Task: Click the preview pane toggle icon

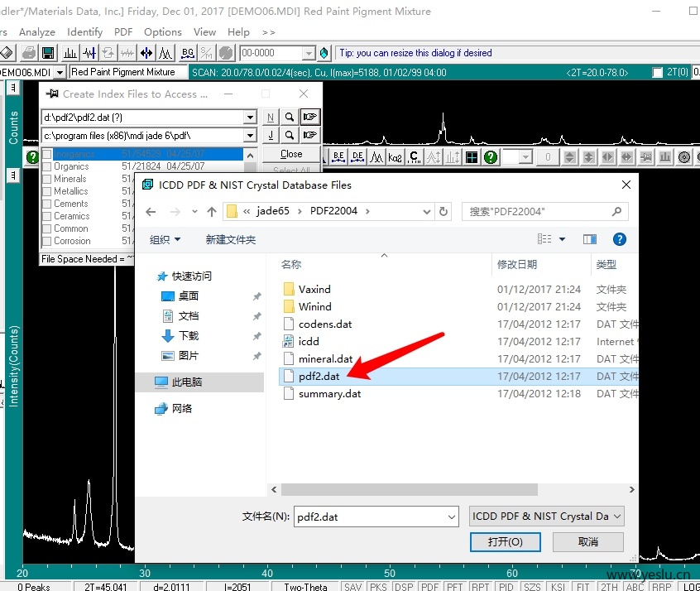Action: 590,239
